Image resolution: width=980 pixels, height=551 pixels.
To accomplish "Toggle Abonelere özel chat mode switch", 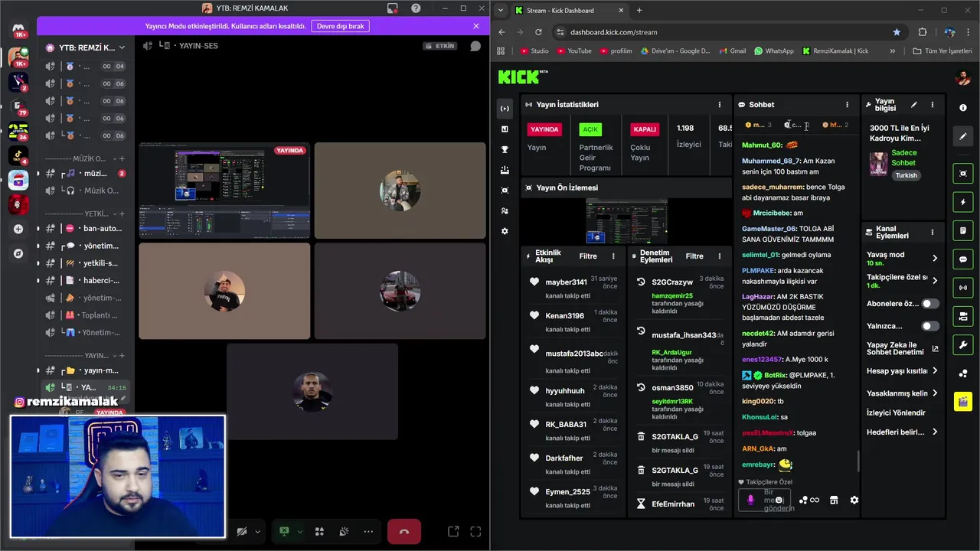I will (930, 304).
